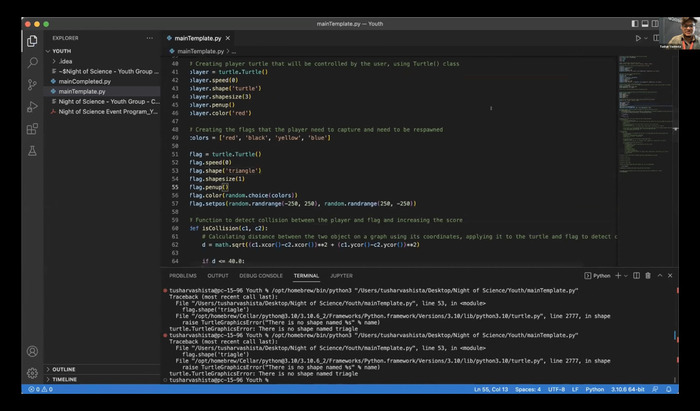Open the Accounts icon in activity bar
Viewport: 700px width, 411px height.
(32, 351)
